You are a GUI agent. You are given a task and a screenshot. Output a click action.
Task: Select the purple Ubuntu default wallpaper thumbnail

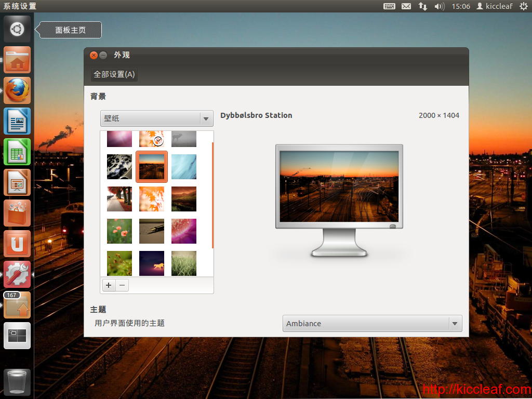point(119,139)
